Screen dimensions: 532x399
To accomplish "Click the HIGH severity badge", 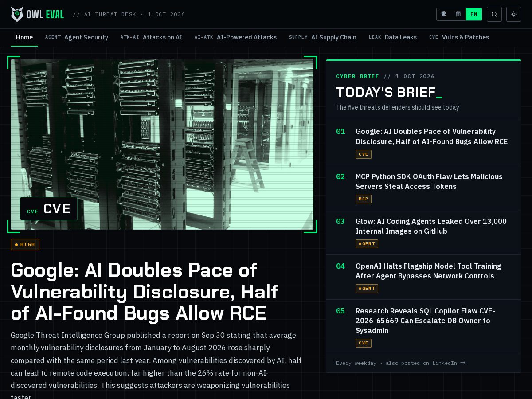I will 25,244.
